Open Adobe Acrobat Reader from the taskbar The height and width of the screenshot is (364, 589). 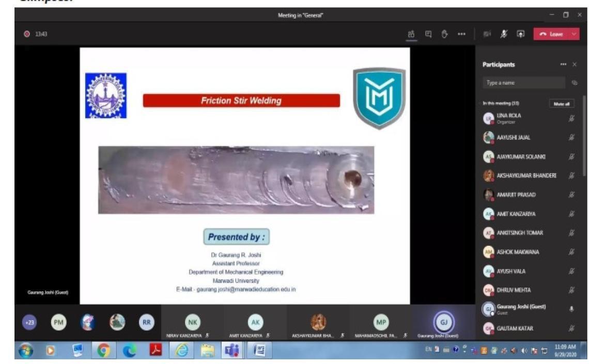point(156,350)
